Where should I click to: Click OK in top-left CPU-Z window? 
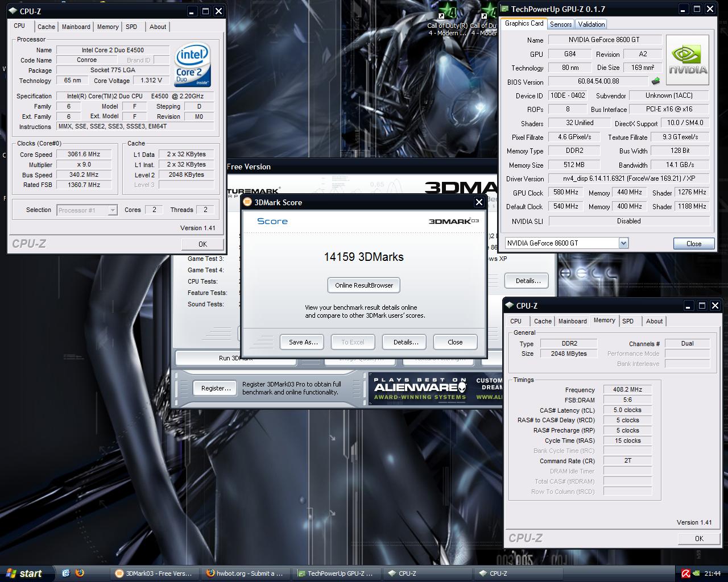pos(202,244)
